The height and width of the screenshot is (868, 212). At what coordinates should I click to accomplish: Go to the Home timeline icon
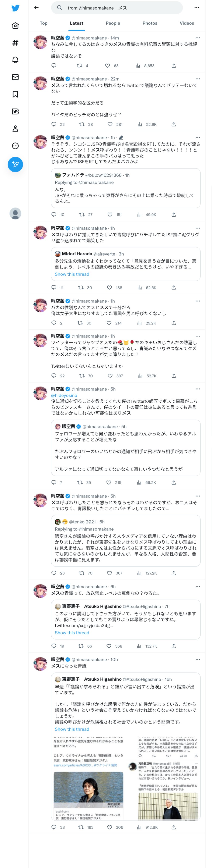15,26
